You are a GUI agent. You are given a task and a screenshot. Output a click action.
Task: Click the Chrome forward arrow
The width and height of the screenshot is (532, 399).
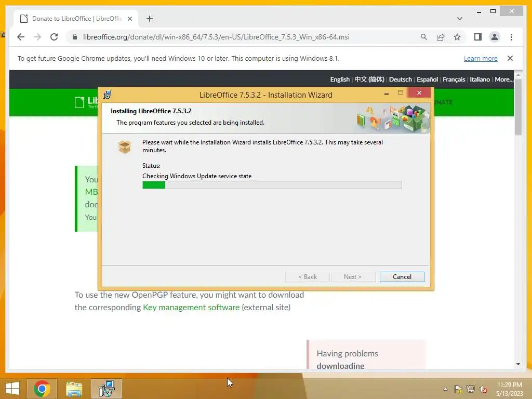click(x=37, y=37)
